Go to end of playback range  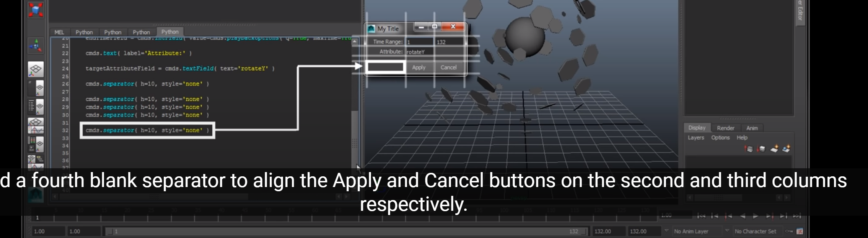[797, 216]
